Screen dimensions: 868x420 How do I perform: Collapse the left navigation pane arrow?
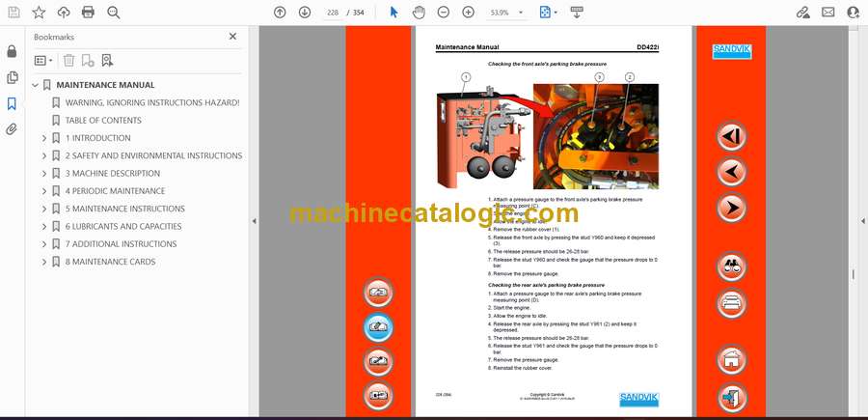pyautogui.click(x=254, y=221)
